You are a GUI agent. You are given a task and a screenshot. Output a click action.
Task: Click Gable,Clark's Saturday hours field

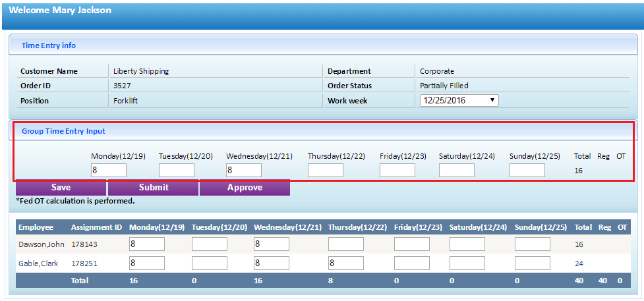point(467,263)
